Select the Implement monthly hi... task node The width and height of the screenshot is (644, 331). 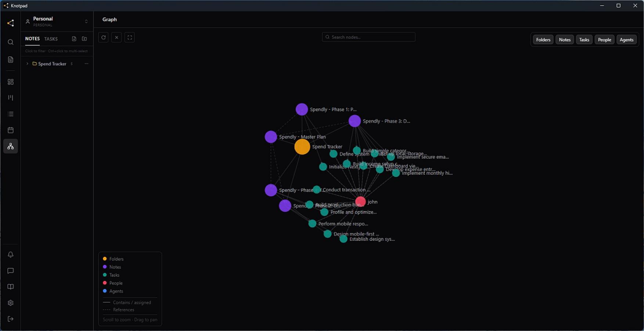coord(396,173)
